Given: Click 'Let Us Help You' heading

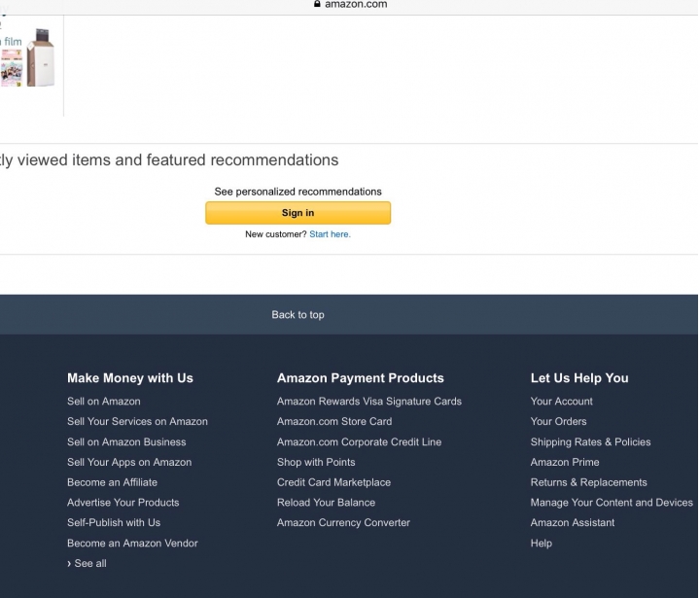Looking at the screenshot, I should 579,378.
